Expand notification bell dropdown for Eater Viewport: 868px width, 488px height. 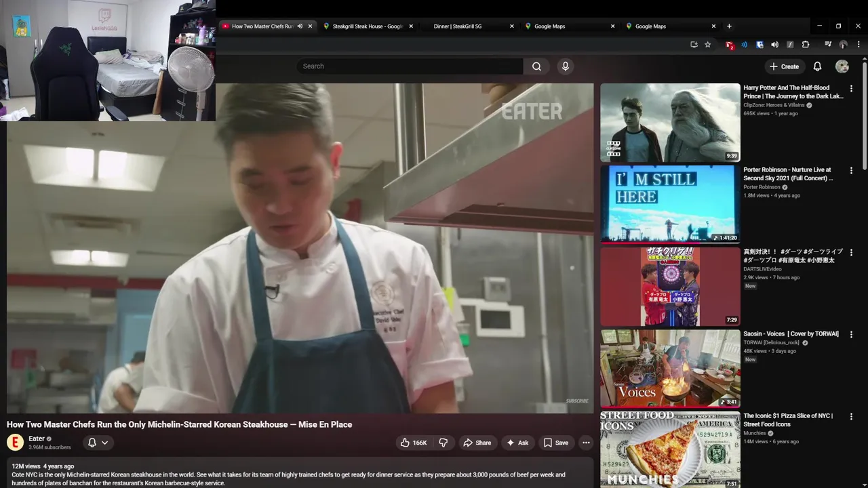[x=98, y=443]
